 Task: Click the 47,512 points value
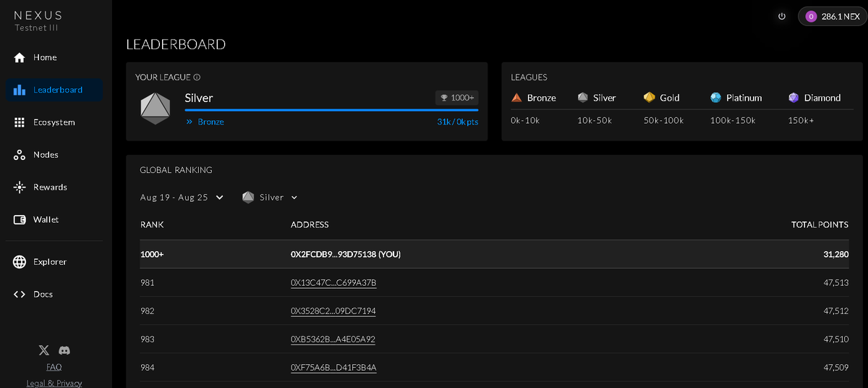pyautogui.click(x=836, y=311)
